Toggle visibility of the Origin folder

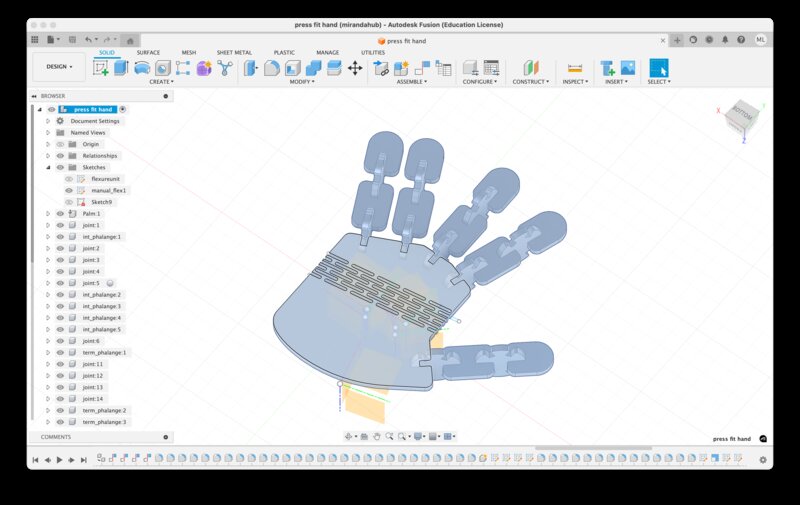[x=60, y=144]
